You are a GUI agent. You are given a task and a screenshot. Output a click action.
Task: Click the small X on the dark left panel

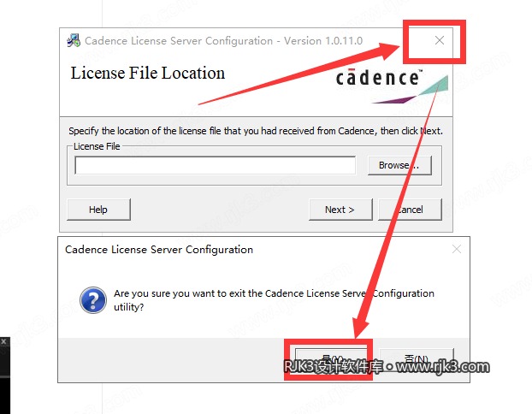coord(3,341)
